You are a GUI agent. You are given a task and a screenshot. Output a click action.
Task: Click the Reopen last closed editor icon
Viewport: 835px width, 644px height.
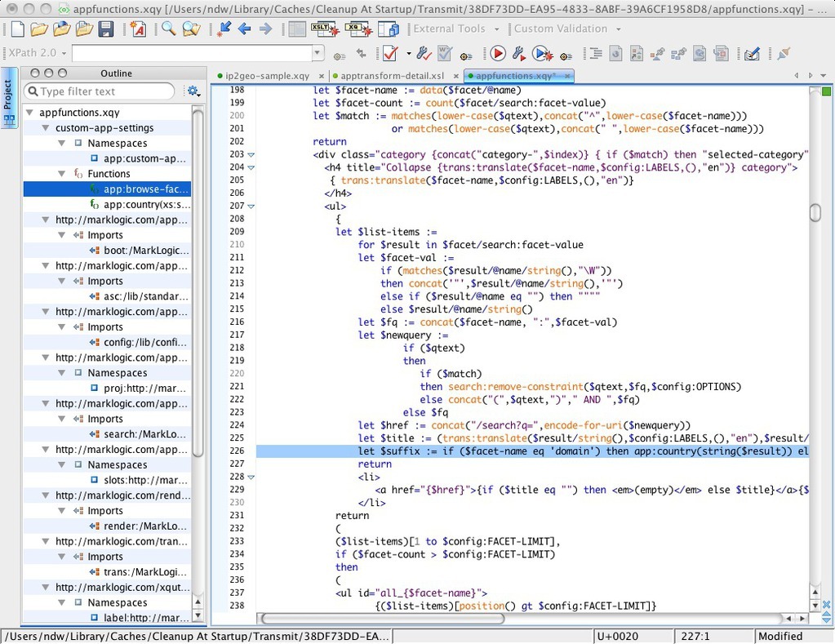coord(83,29)
